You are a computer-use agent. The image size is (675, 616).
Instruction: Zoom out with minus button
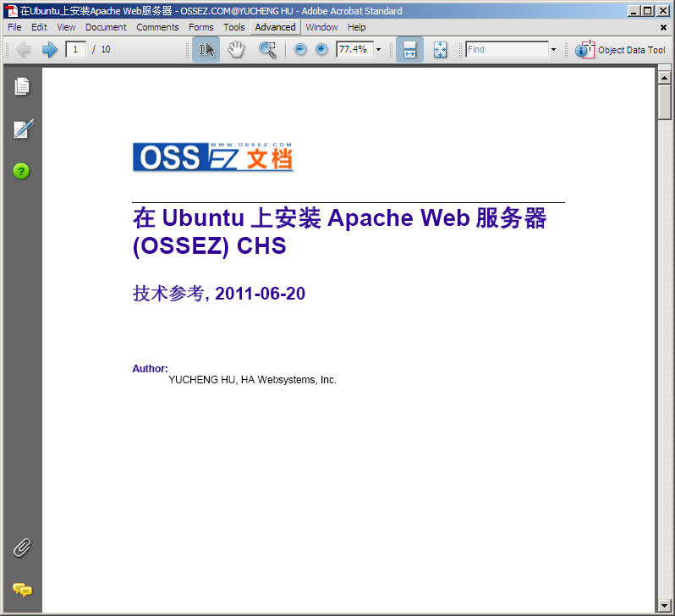(x=300, y=50)
